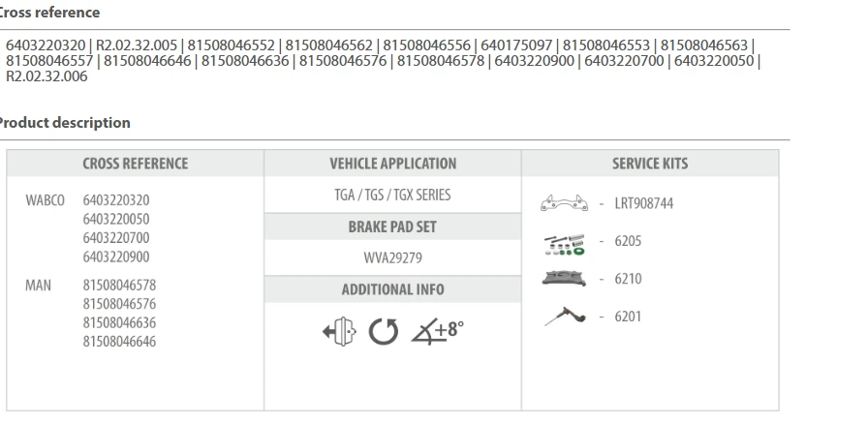Screen dimensions: 868x423
Task: Select service kit number 6201
Action: [628, 317]
